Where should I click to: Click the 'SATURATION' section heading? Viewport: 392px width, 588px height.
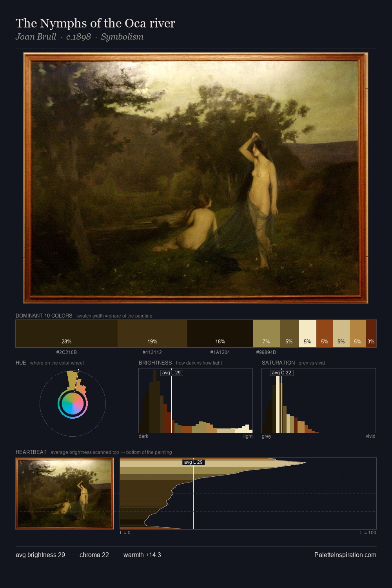click(278, 363)
